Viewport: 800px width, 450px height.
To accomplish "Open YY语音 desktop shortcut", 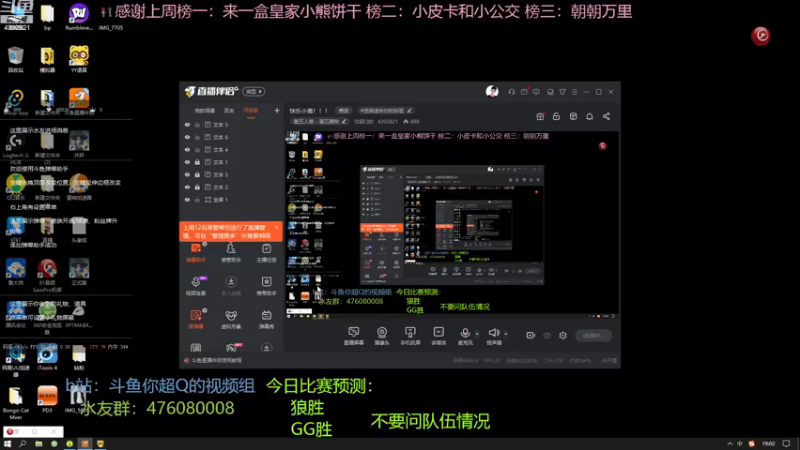I will point(79,59).
